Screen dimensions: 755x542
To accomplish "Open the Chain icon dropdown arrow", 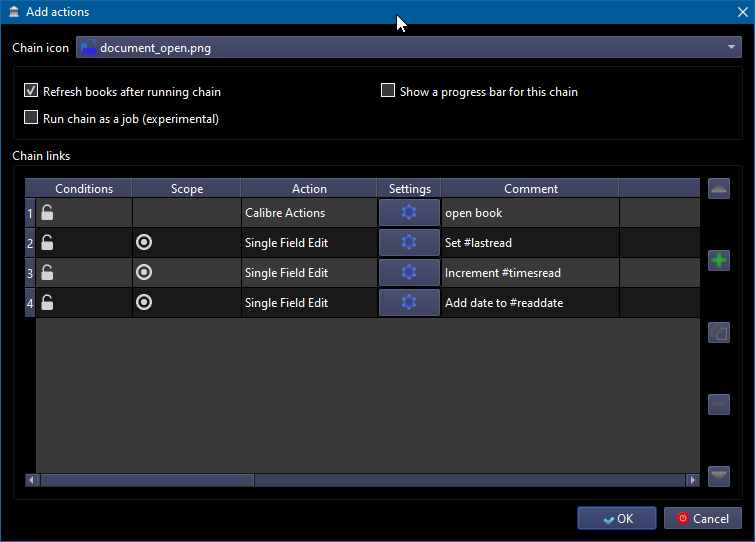I will [731, 47].
